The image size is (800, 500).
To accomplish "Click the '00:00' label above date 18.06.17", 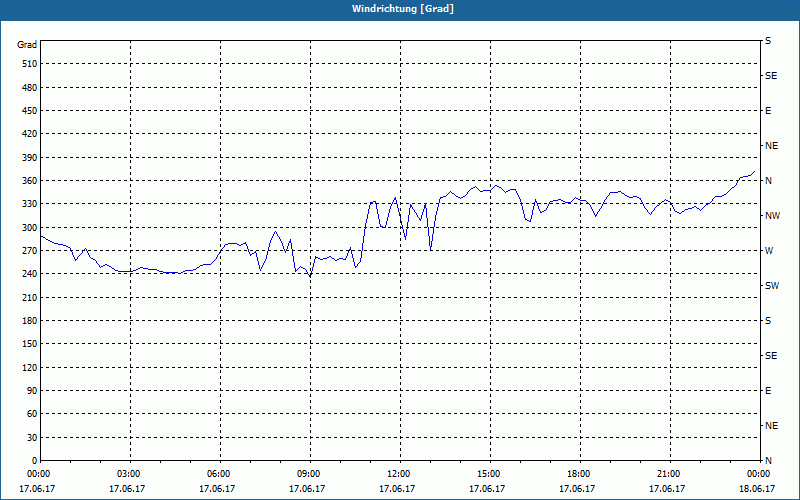I will 759,474.
